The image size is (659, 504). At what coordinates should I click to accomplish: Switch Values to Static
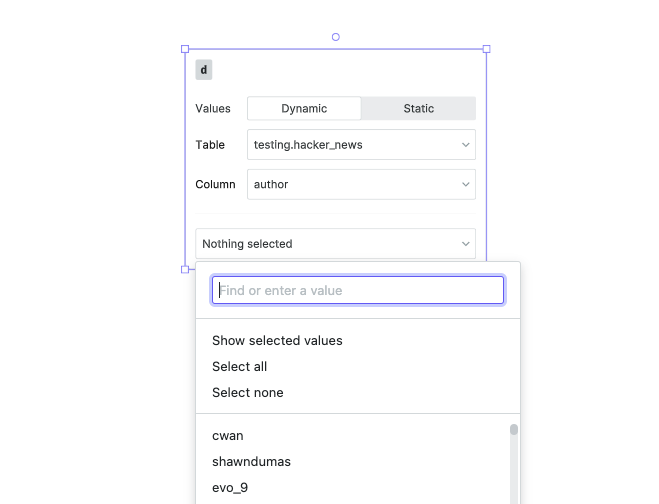point(419,108)
